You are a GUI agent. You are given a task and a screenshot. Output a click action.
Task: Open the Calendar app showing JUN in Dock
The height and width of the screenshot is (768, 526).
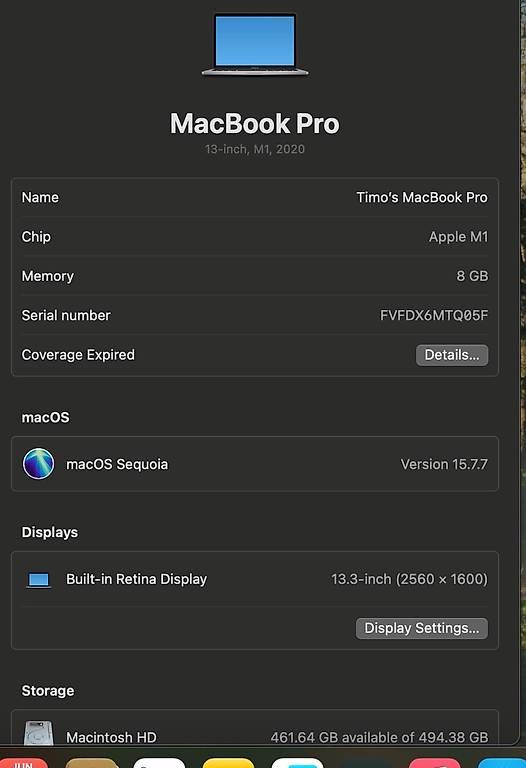coord(23,763)
